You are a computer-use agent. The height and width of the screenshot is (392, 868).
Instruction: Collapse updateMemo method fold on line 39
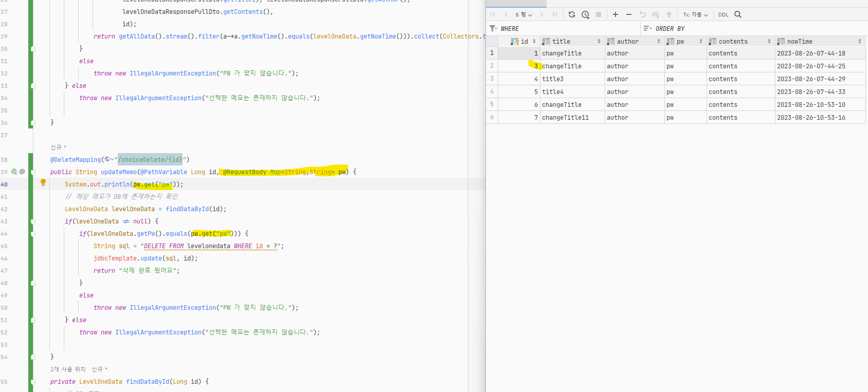coord(33,172)
